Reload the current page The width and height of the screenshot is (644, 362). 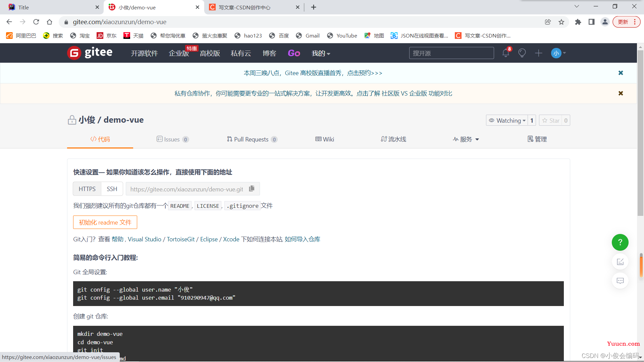[36, 22]
